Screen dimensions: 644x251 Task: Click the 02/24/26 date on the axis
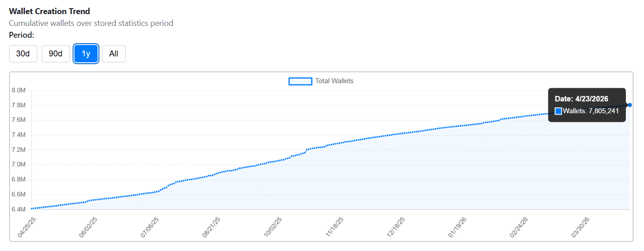[x=519, y=227]
